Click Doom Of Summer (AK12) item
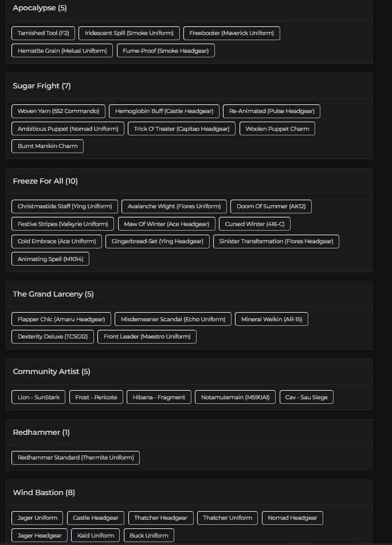 pos(271,207)
